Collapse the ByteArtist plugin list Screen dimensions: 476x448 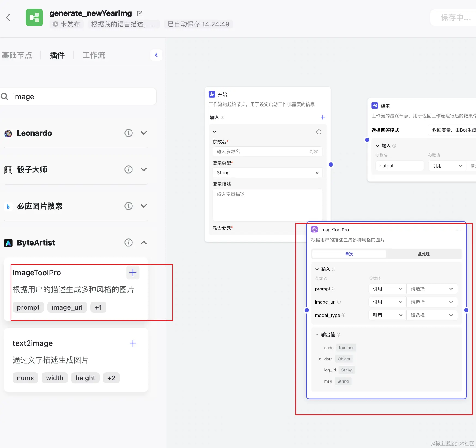[144, 243]
